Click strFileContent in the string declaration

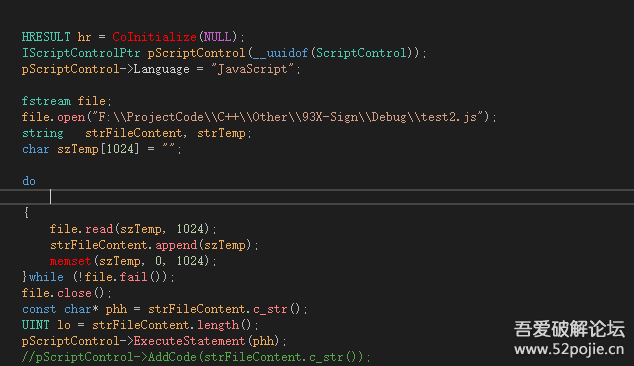pyautogui.click(x=133, y=133)
